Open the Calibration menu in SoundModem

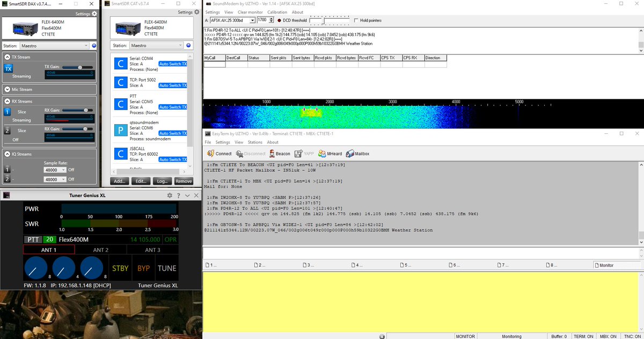tap(277, 12)
